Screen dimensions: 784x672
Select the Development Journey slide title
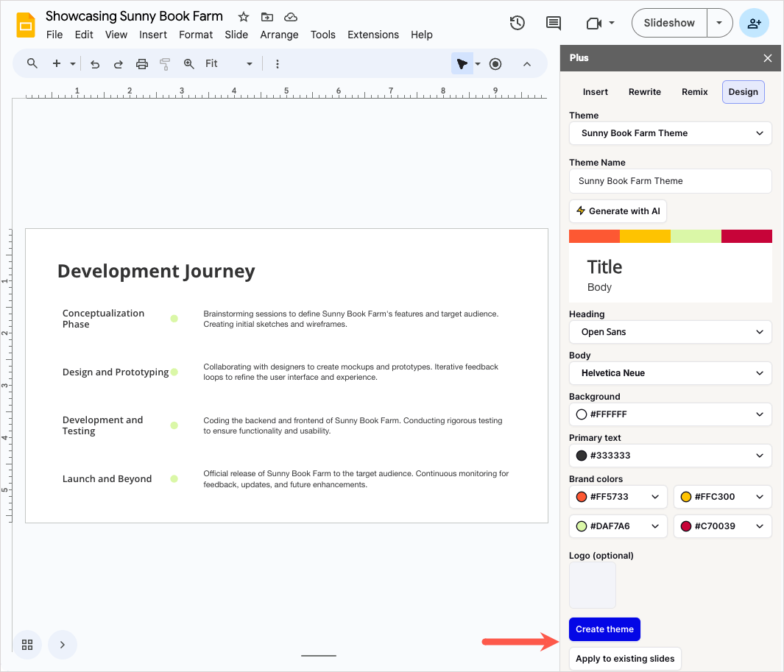pyautogui.click(x=156, y=272)
